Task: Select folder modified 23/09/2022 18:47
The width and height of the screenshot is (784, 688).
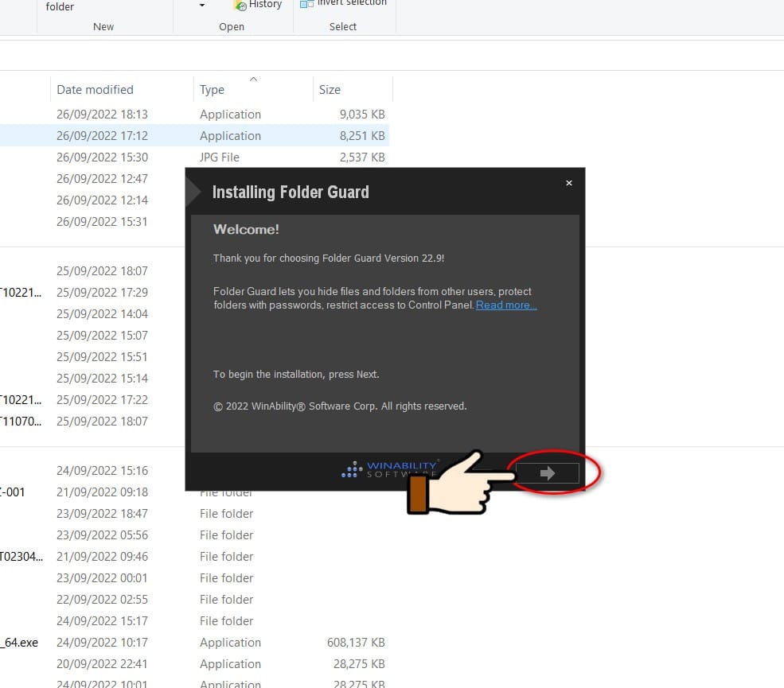Action: pos(194,514)
